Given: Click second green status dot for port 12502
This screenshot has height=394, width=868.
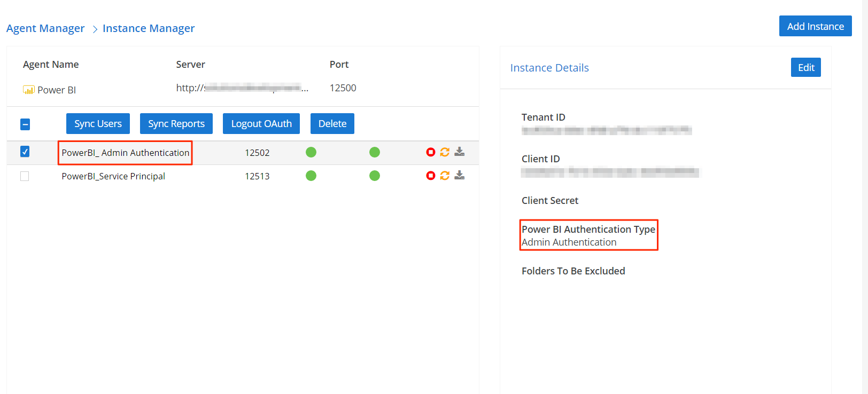Looking at the screenshot, I should [375, 152].
